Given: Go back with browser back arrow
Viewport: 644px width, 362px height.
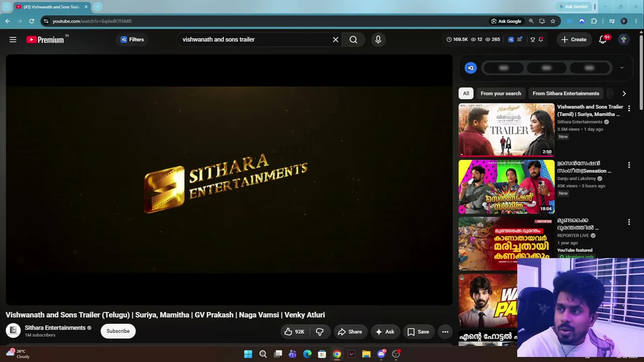Looking at the screenshot, I should pyautogui.click(x=7, y=21).
